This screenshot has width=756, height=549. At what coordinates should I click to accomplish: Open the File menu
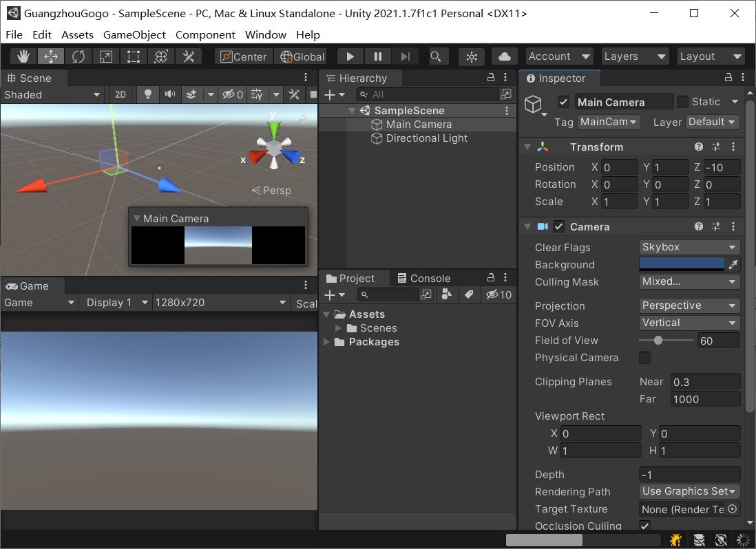14,34
